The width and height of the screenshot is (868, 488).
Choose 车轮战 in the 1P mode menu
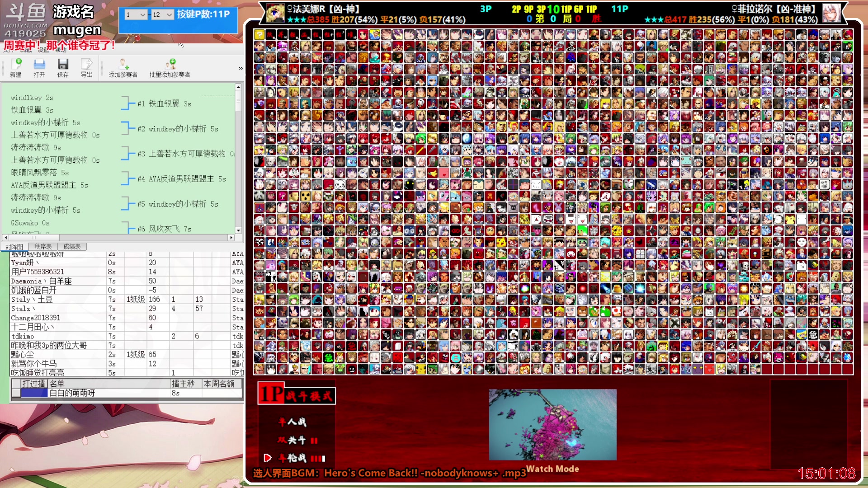[x=301, y=458]
